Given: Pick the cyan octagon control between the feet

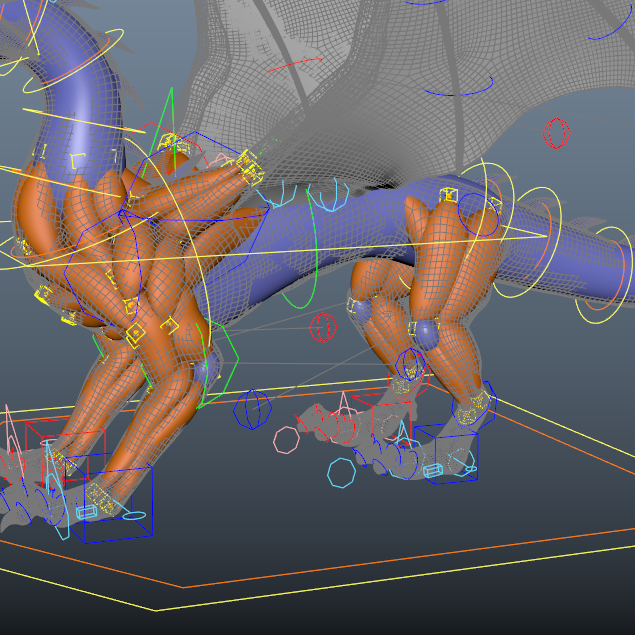Looking at the screenshot, I should [x=341, y=472].
